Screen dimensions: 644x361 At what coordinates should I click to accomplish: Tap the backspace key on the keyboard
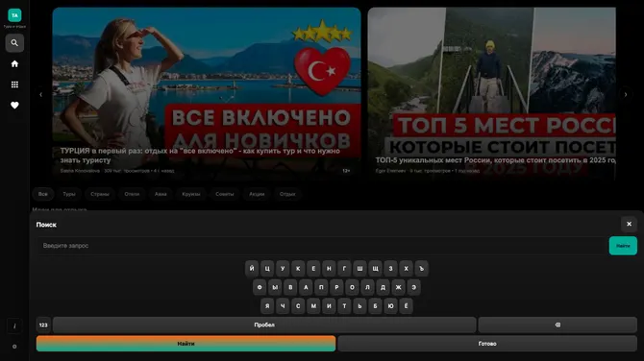557,325
